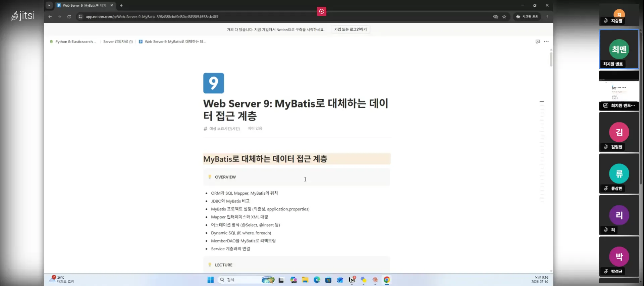This screenshot has width=644, height=286.
Task: Select 리 participant tile
Action: point(619,215)
